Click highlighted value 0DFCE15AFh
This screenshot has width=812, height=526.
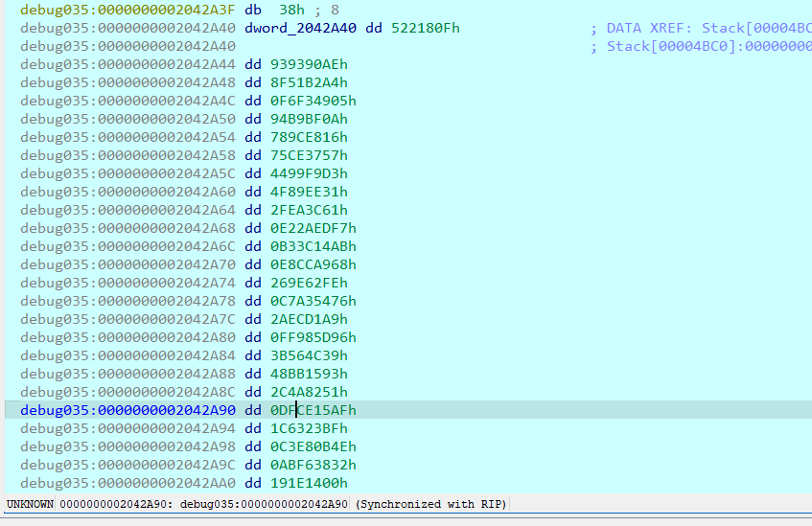click(313, 410)
